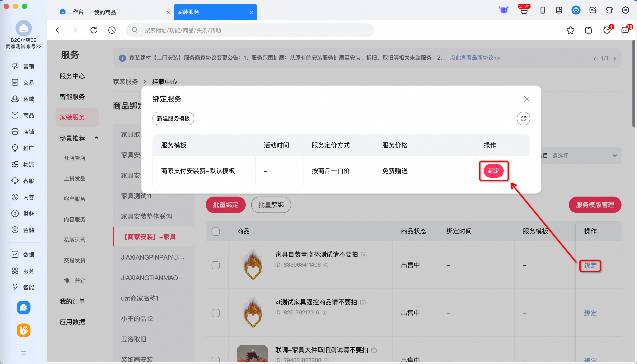Open 私域 in the left sidebar
The image size is (637, 364).
23,99
